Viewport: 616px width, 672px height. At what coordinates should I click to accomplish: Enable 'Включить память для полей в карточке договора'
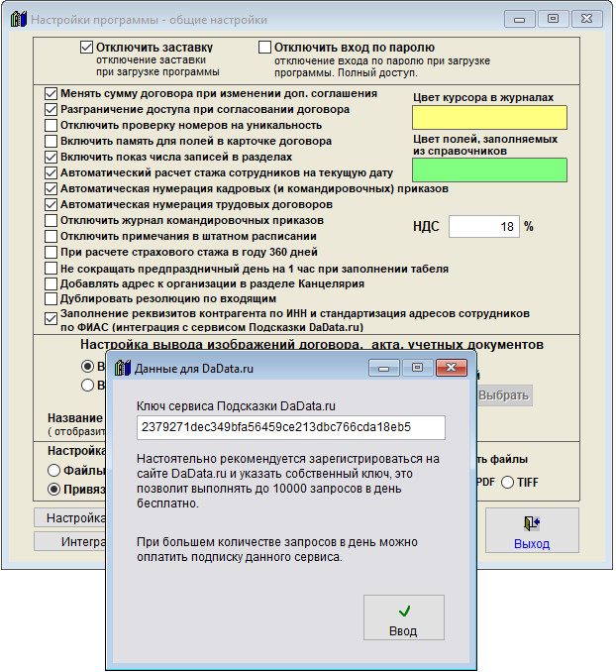(x=51, y=141)
